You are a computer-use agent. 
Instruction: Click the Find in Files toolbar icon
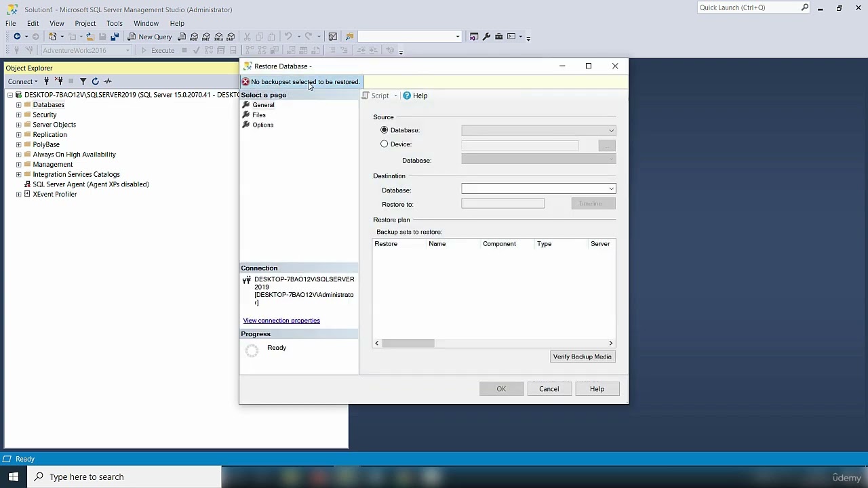[349, 37]
